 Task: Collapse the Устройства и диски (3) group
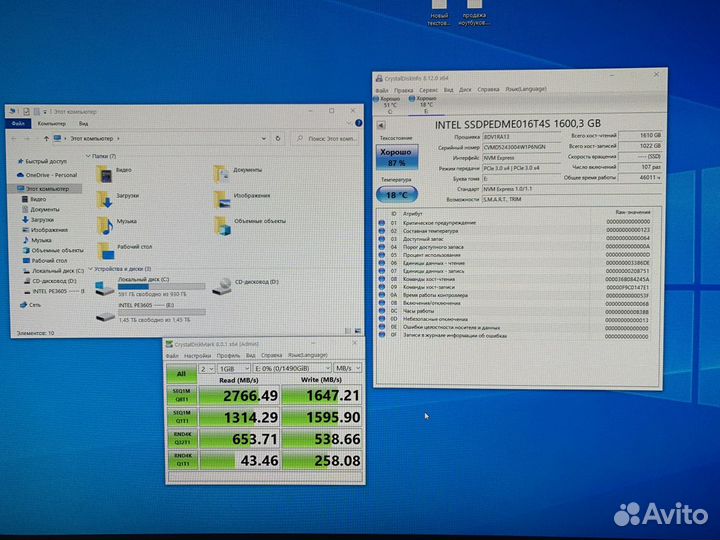pyautogui.click(x=90, y=269)
